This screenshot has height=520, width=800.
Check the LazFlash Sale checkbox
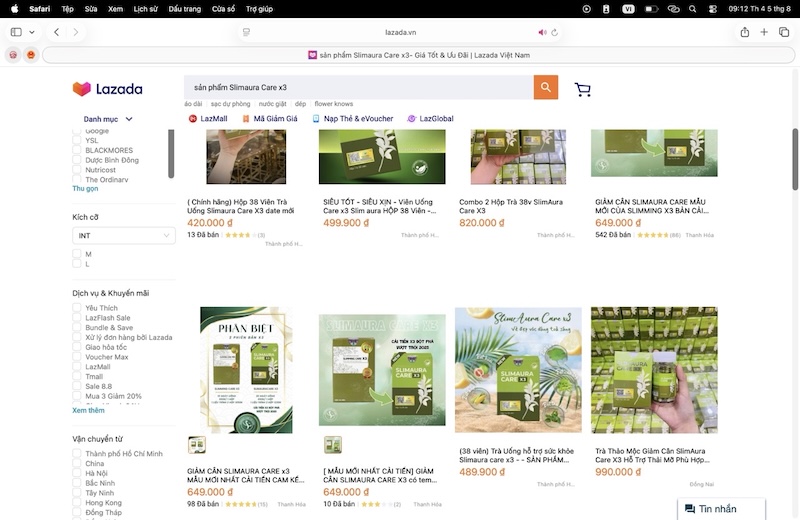pos(77,317)
